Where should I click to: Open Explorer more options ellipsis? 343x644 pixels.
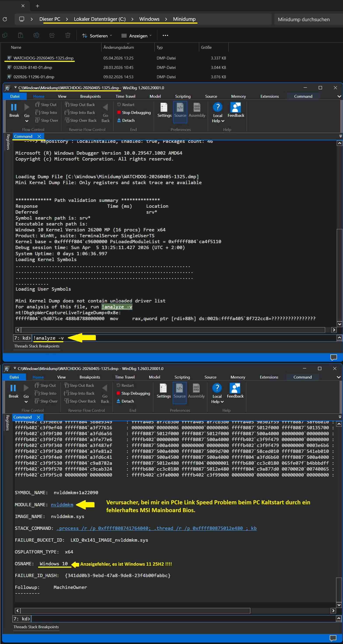(x=165, y=35)
